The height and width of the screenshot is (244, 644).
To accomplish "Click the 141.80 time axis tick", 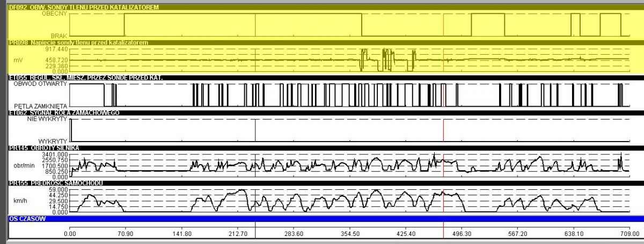I will 181,234.
